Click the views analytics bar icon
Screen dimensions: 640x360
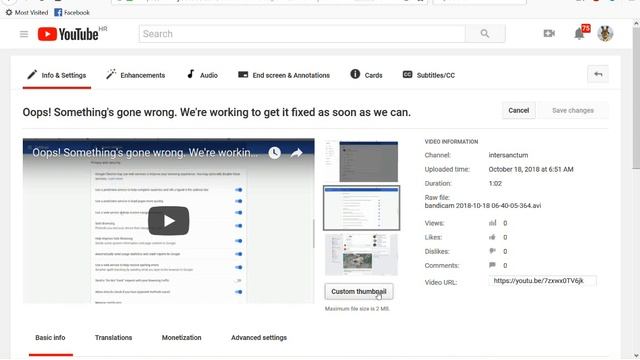pyautogui.click(x=493, y=223)
